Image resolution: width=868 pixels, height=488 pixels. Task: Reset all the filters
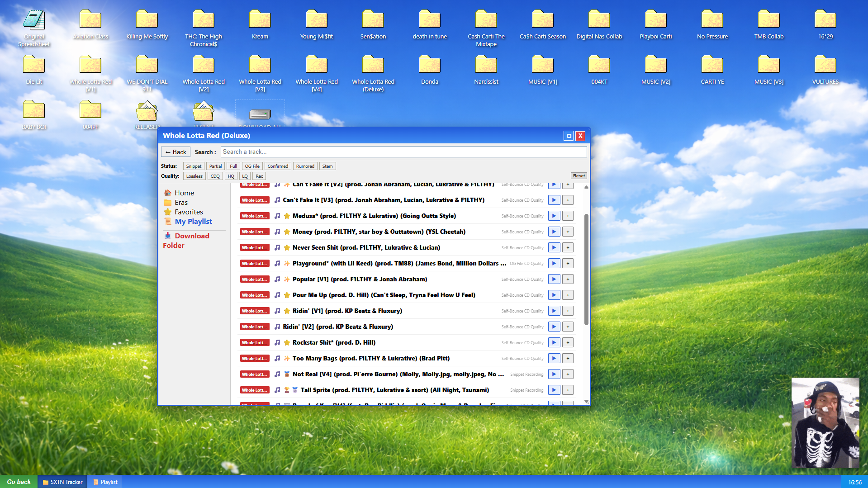[x=579, y=176]
